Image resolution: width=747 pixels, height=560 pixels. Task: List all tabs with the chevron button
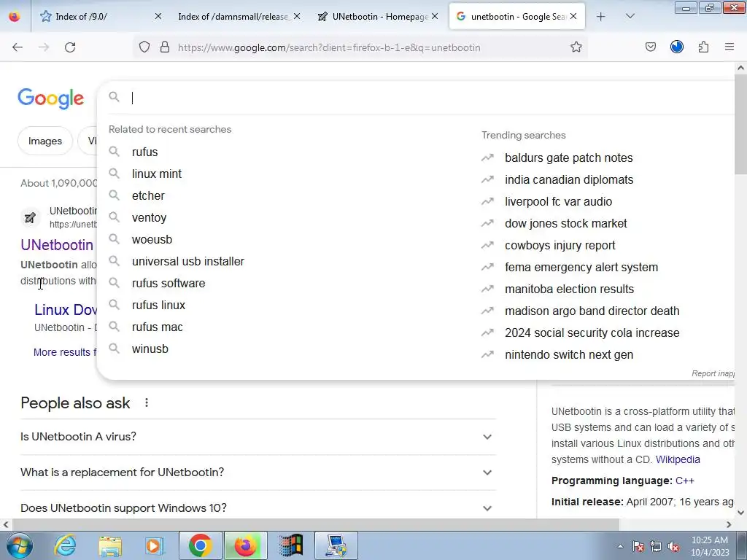click(x=630, y=16)
